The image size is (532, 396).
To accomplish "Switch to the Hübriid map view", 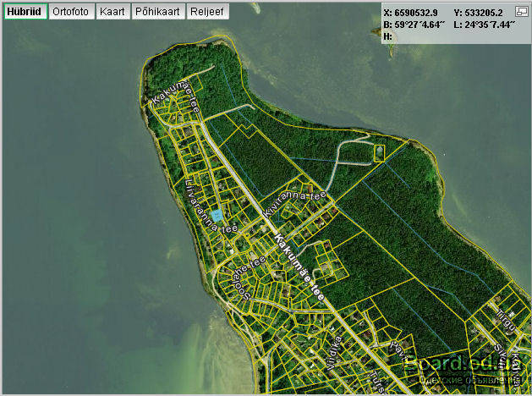I will tap(25, 12).
